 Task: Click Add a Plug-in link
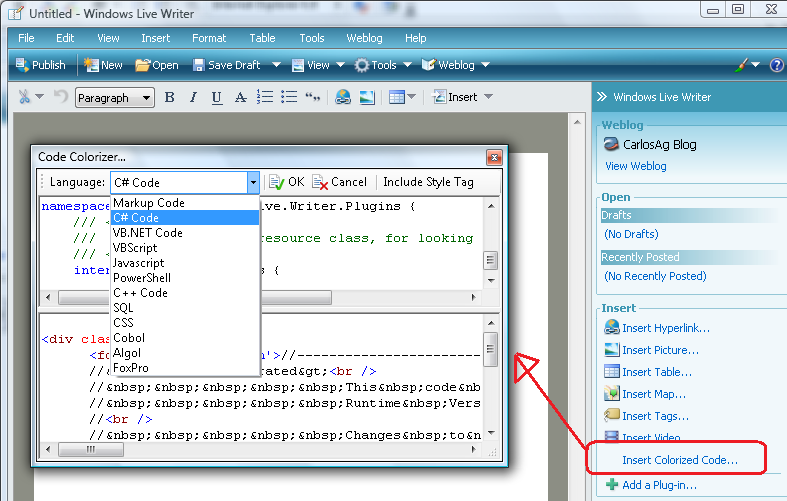651,485
